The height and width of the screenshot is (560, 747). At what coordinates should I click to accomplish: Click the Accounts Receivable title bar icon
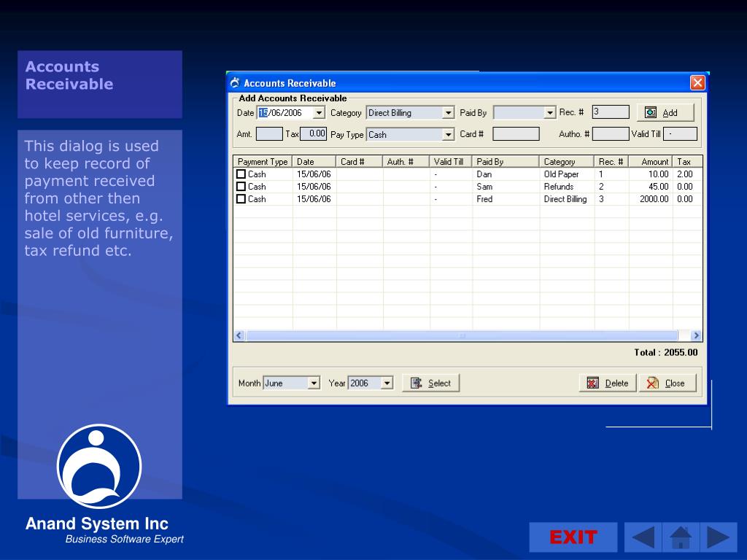235,83
